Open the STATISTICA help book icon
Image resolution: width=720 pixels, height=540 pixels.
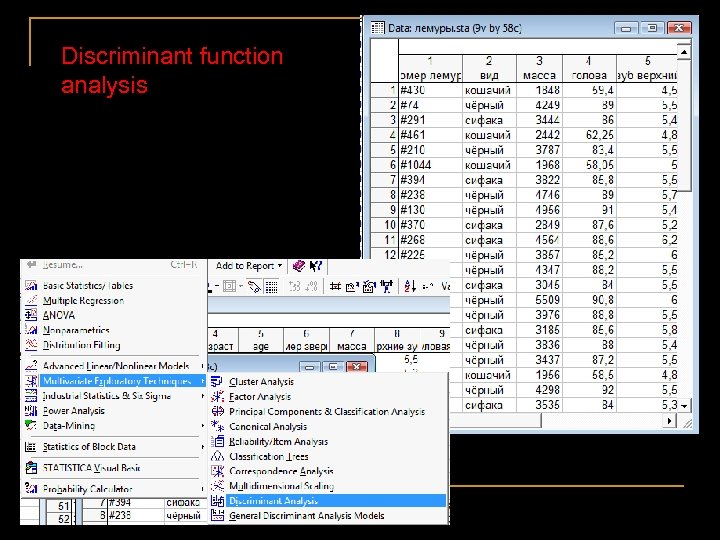298,265
